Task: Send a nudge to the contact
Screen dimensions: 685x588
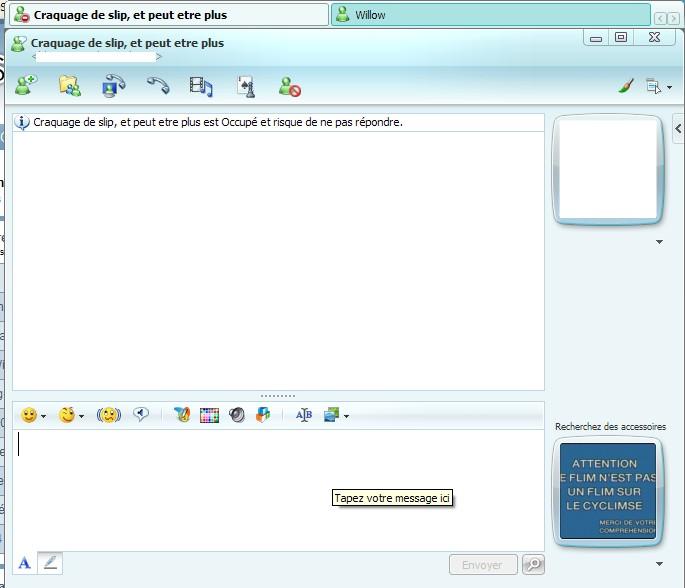Action: click(109, 415)
